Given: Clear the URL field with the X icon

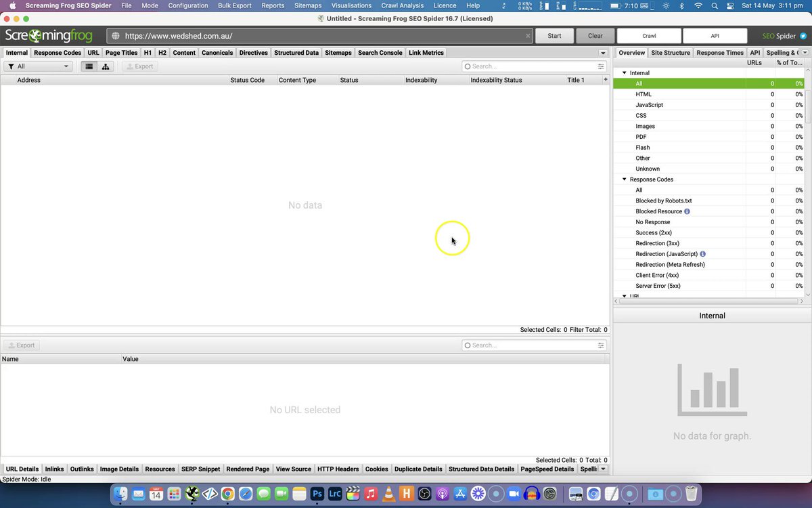Looking at the screenshot, I should (528, 36).
